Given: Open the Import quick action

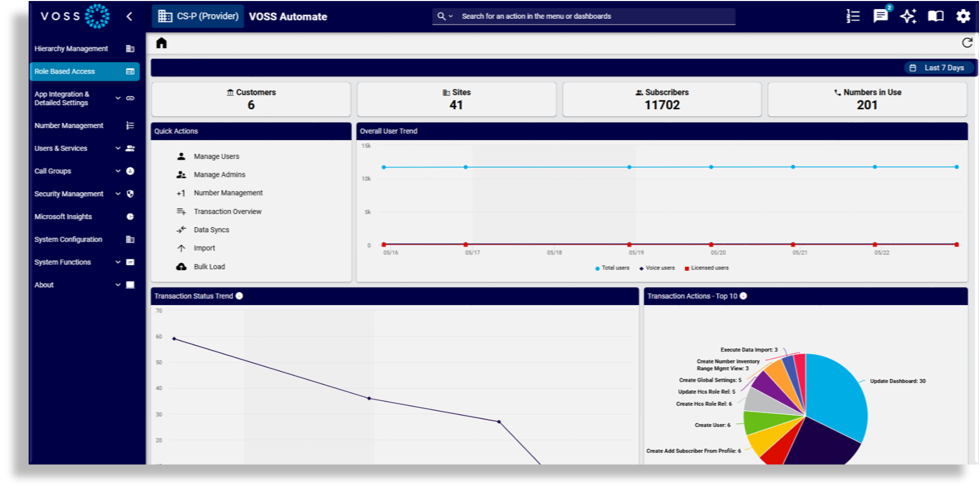Looking at the screenshot, I should pyautogui.click(x=204, y=248).
